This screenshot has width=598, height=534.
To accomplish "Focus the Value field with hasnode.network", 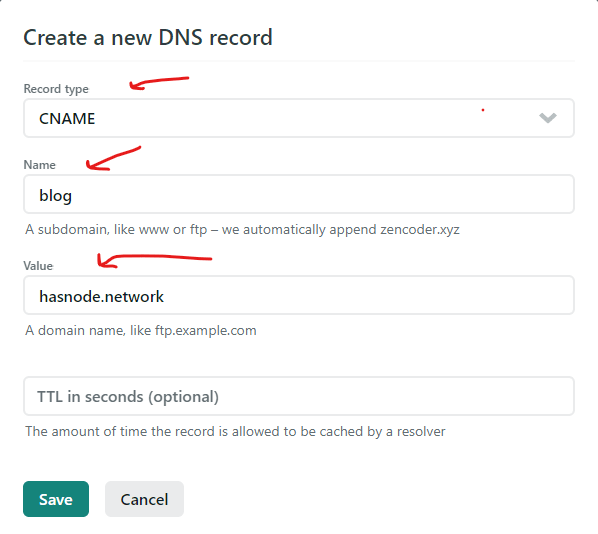I will (x=299, y=296).
